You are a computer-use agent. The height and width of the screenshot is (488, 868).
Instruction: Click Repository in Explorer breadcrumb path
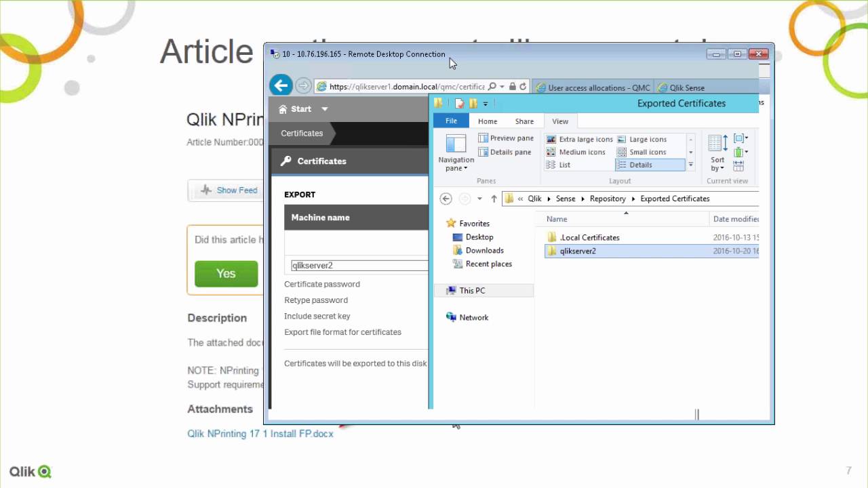pyautogui.click(x=608, y=199)
